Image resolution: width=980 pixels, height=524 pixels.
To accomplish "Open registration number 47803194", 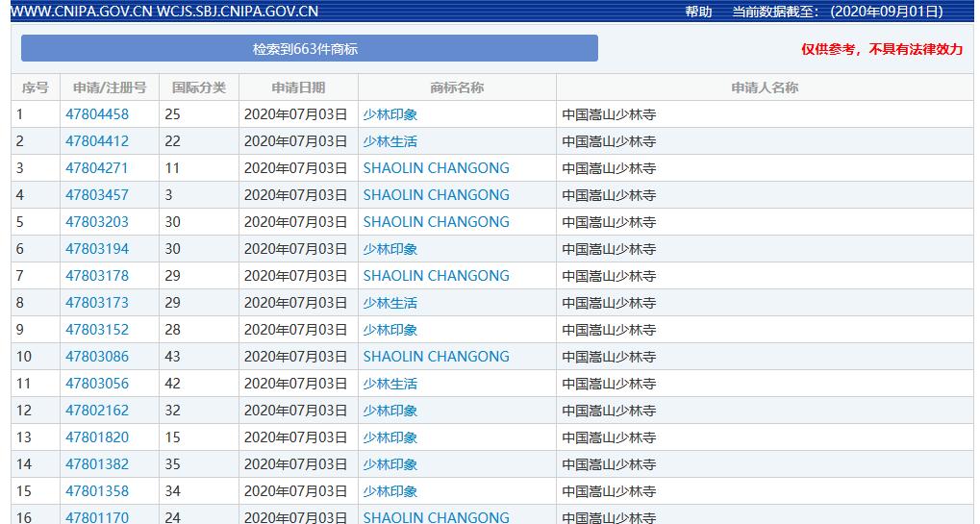I will 97,249.
